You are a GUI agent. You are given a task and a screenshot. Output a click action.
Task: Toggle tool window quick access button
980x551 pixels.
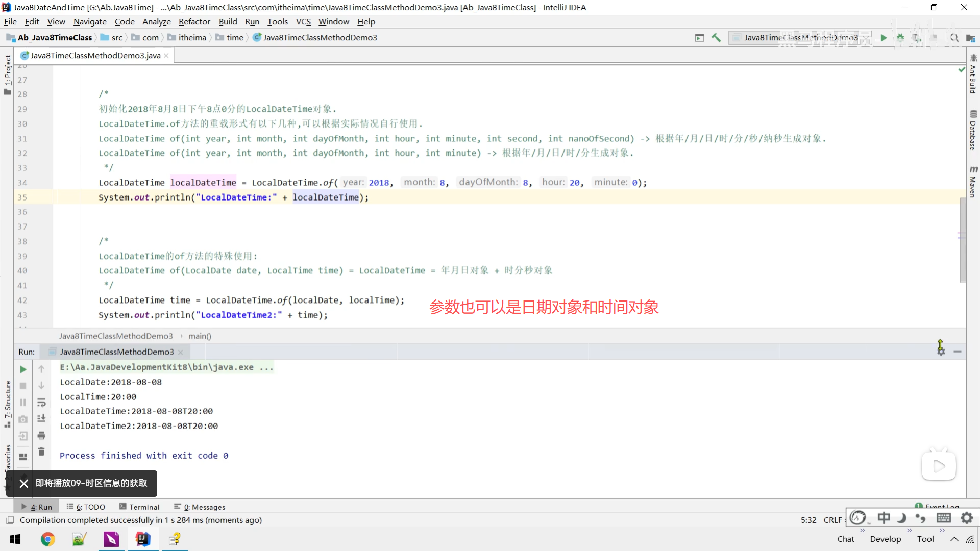pyautogui.click(x=10, y=520)
